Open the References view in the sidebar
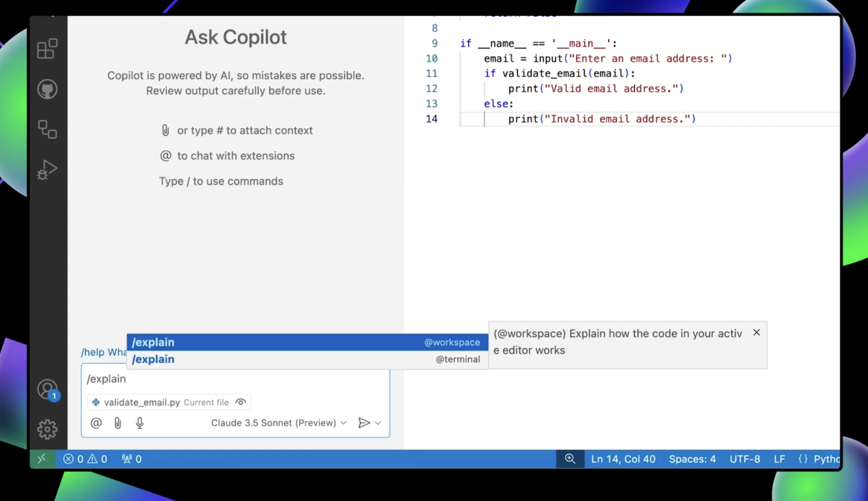 coord(47,130)
